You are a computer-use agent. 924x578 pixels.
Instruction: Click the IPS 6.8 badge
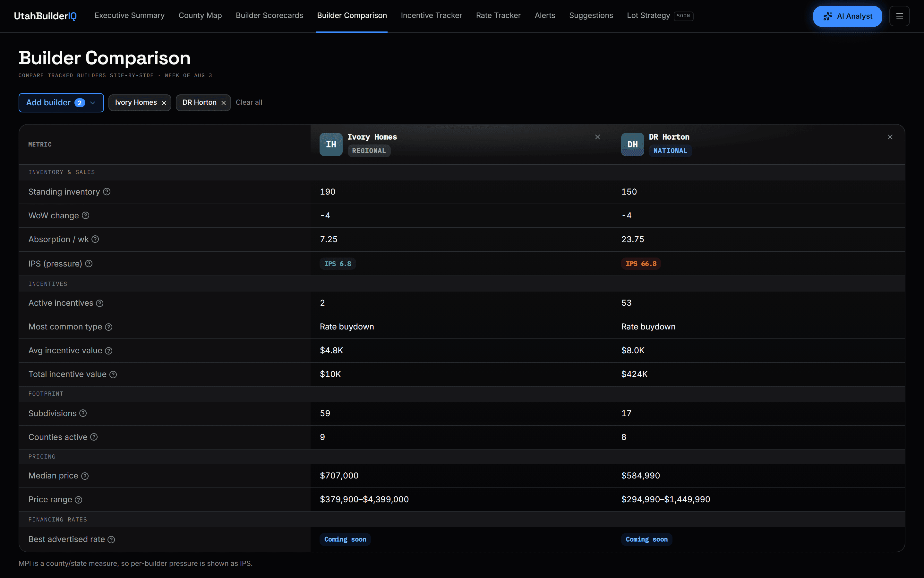click(x=338, y=264)
